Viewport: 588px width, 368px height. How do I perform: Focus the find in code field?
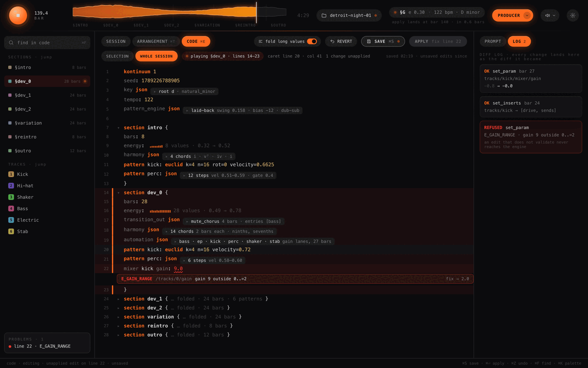point(47,43)
